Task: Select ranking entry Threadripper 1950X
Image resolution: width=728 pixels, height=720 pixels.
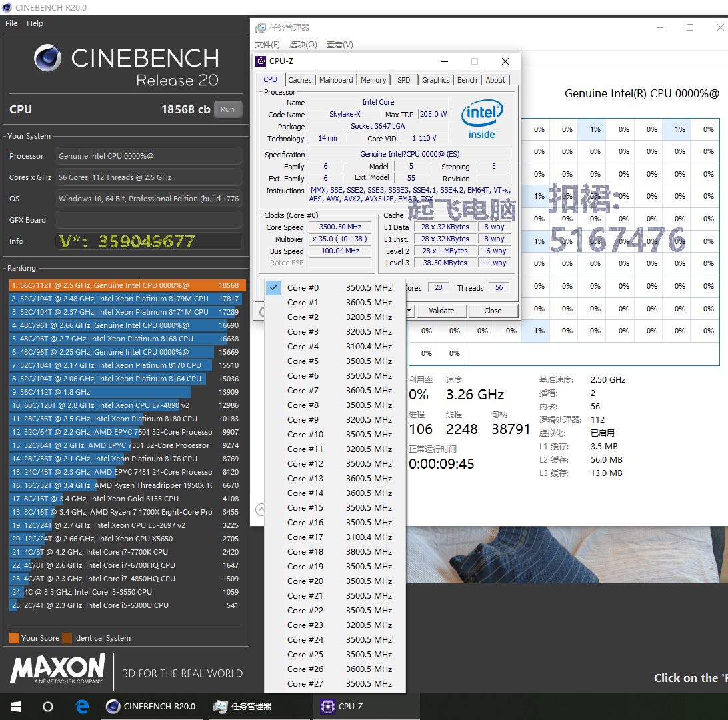Action: click(127, 485)
